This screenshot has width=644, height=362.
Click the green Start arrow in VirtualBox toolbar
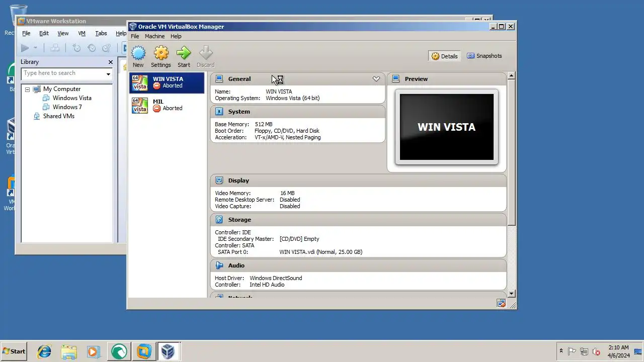(x=184, y=53)
